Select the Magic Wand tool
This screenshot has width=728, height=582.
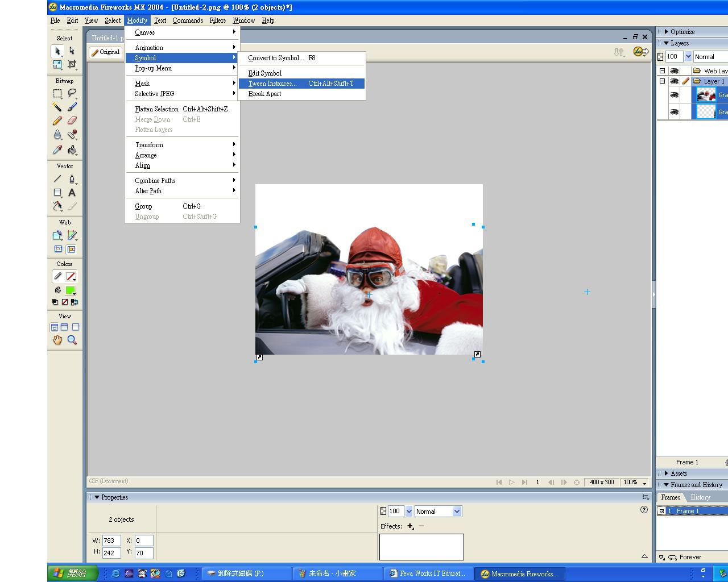pyautogui.click(x=57, y=107)
